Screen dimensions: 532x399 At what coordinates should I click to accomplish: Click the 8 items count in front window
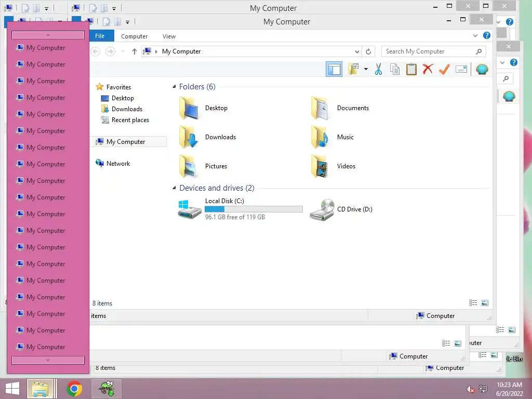click(x=102, y=303)
